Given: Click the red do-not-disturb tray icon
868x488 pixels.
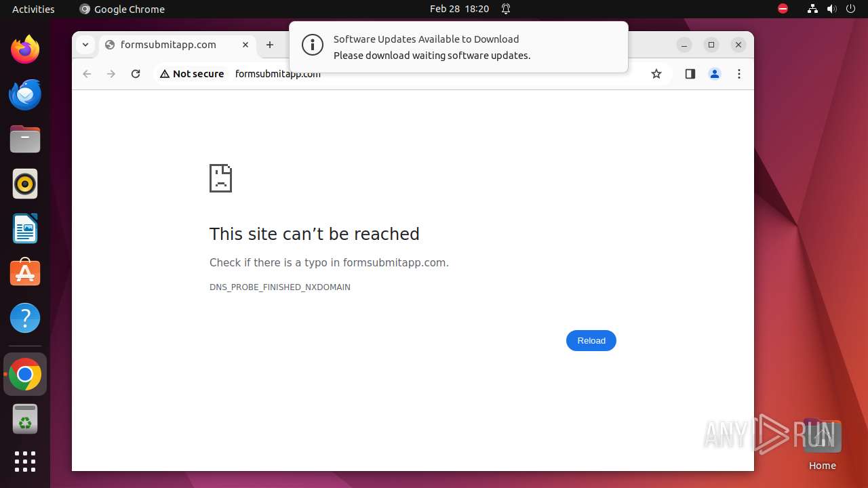Looking at the screenshot, I should tap(783, 9).
